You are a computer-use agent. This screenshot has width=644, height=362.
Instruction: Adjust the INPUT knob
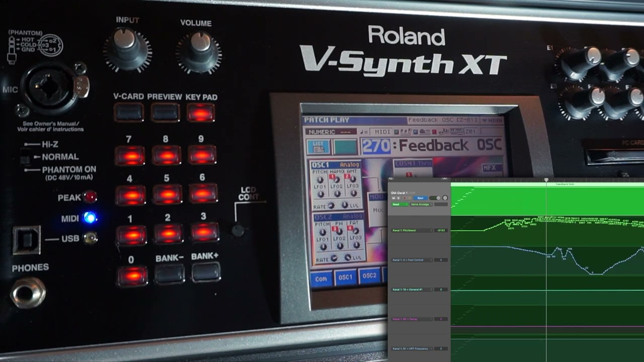coord(126,48)
